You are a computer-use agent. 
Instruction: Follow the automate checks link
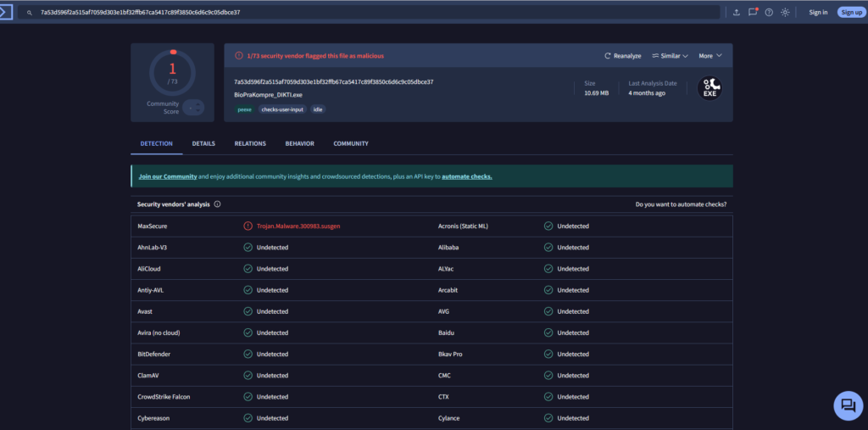pyautogui.click(x=467, y=176)
